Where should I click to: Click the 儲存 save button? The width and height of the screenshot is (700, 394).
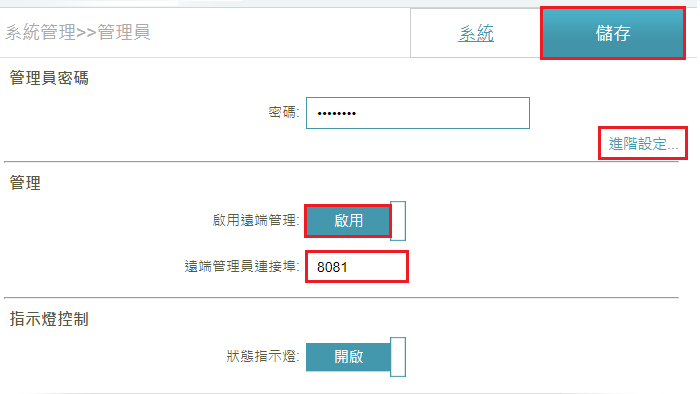612,33
